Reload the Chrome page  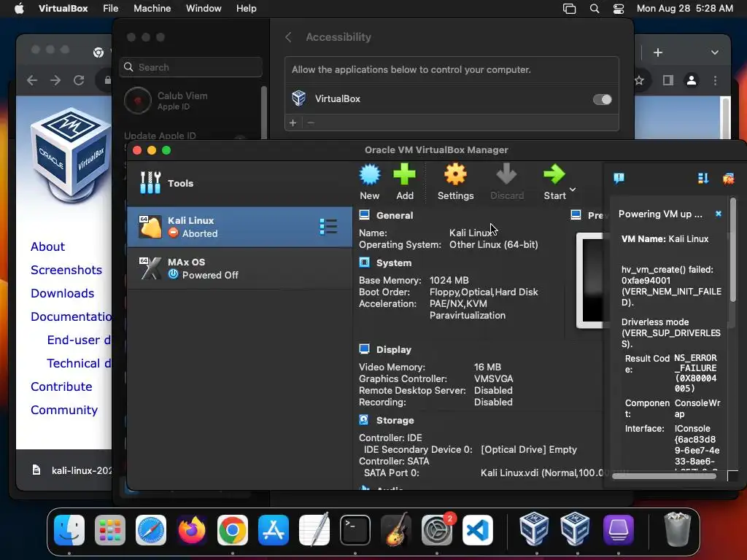[79, 80]
